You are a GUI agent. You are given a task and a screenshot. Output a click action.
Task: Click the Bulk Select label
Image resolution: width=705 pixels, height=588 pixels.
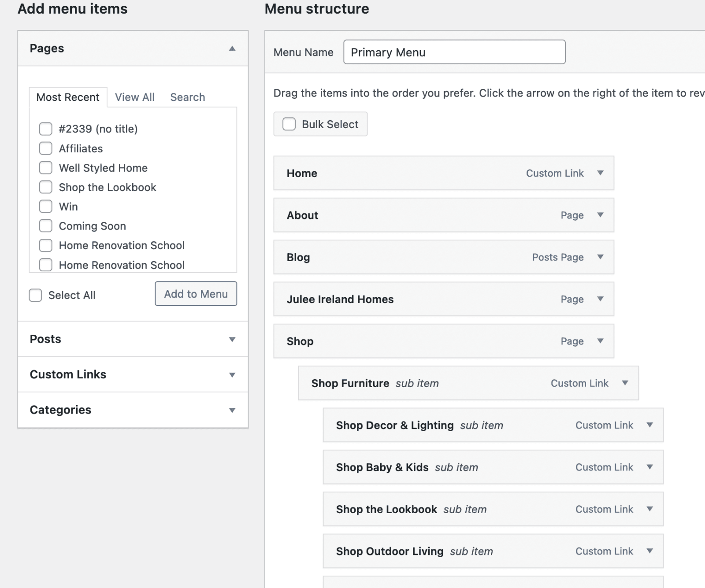pyautogui.click(x=330, y=124)
